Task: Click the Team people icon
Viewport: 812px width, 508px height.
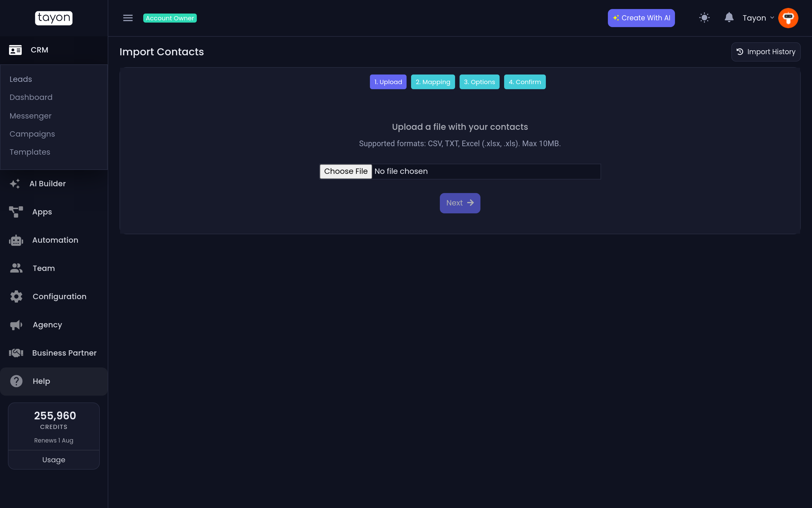Action: click(16, 268)
